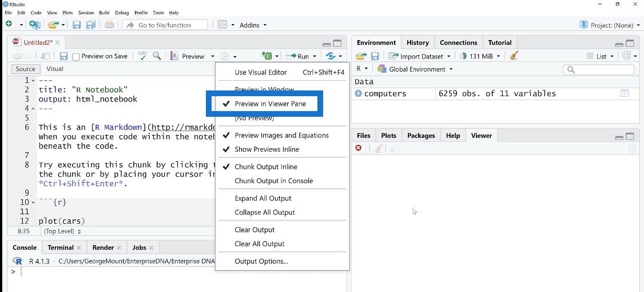Open the Addins dropdown
The height and width of the screenshot is (292, 644).
253,25
